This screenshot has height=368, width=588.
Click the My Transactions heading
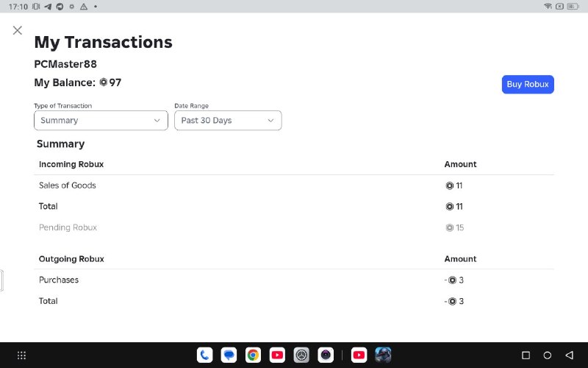coord(103,42)
